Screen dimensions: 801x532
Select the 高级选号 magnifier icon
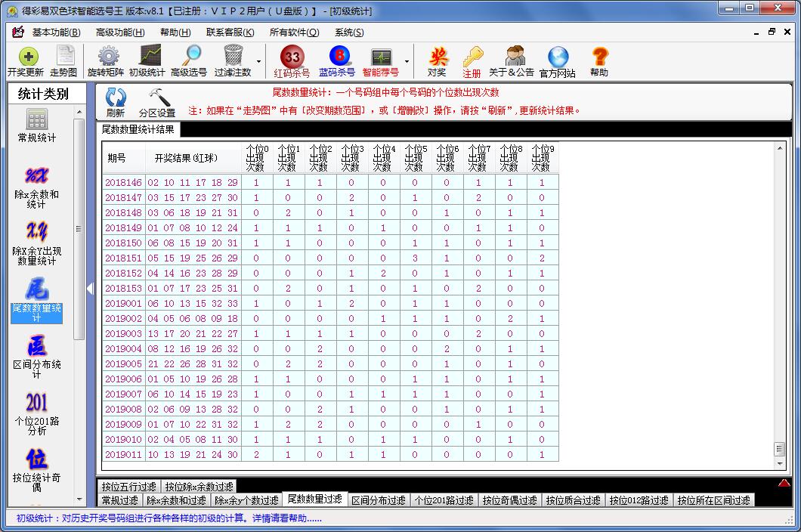point(189,61)
